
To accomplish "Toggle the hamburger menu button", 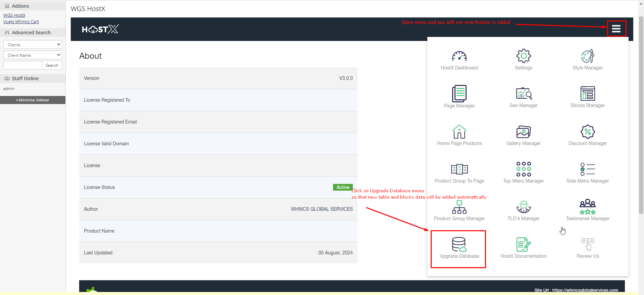I will click(616, 29).
